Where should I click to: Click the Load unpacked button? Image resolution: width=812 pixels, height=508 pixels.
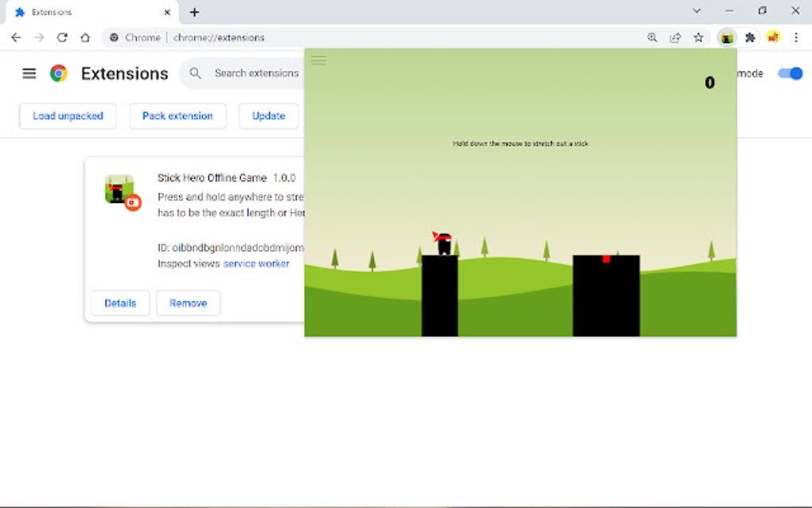coord(68,115)
